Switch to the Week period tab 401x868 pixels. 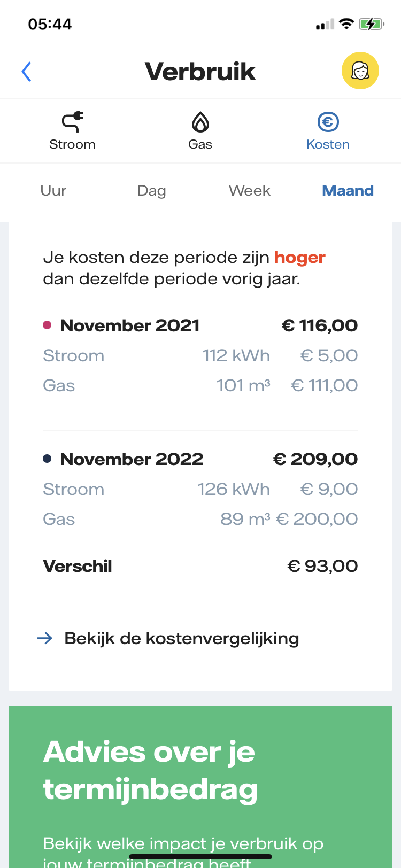(249, 191)
